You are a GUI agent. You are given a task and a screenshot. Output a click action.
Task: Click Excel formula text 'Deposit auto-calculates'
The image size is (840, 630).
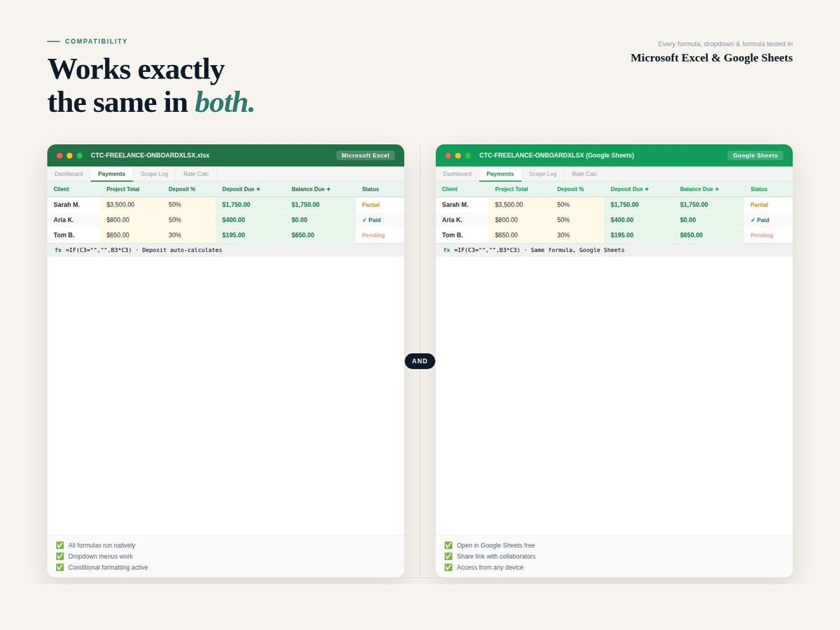182,250
